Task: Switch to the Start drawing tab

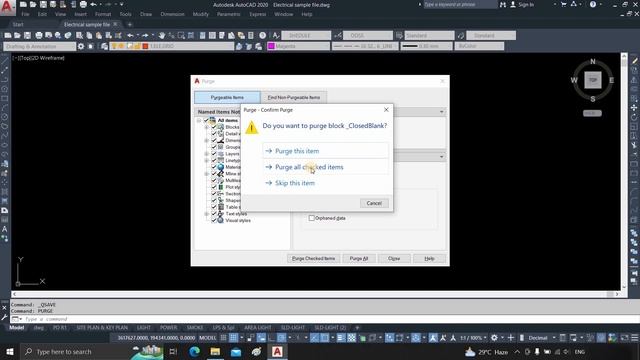Action: click(x=18, y=24)
